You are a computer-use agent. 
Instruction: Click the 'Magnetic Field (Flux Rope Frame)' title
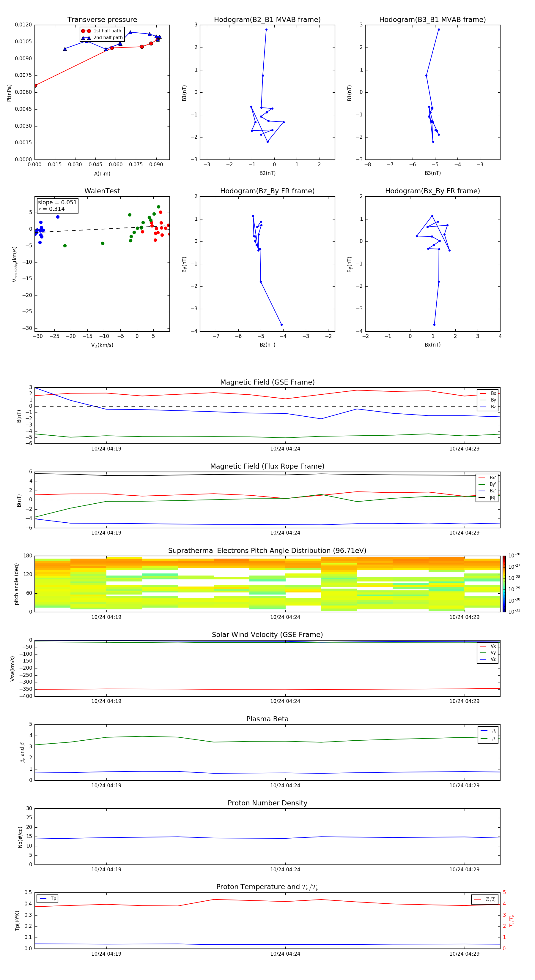267,467
